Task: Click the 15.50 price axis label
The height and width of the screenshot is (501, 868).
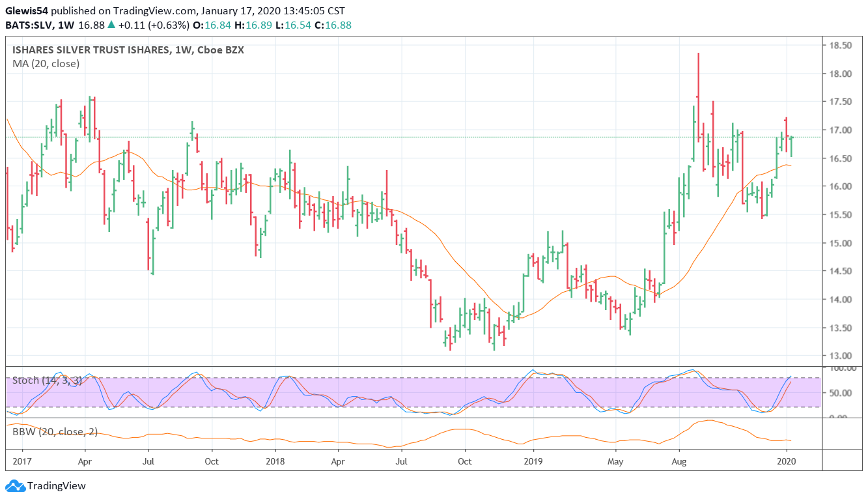Action: [x=840, y=215]
